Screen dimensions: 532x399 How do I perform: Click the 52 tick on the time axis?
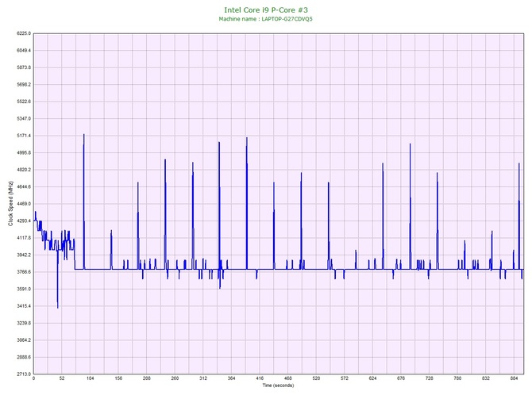[x=62, y=378]
